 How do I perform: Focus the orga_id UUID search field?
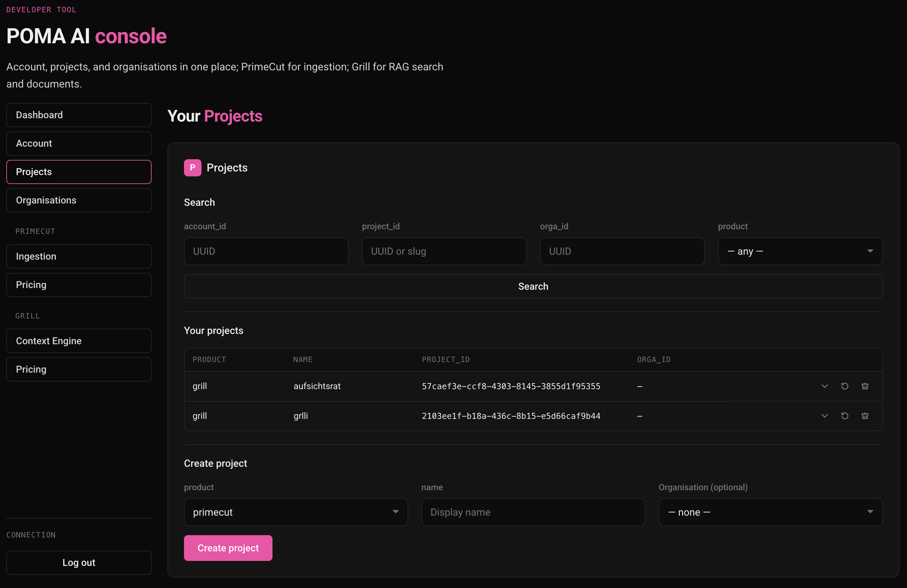(x=622, y=251)
